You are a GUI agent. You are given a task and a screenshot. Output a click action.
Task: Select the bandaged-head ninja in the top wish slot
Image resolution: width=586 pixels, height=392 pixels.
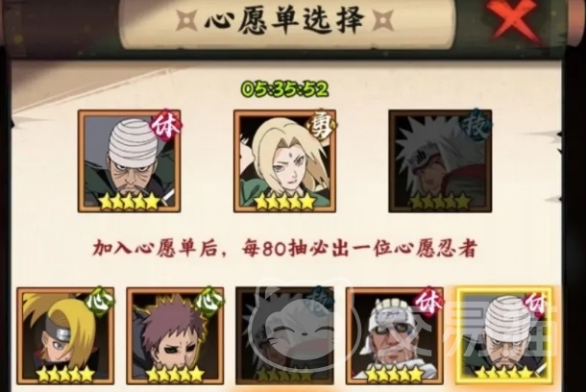[130, 161]
